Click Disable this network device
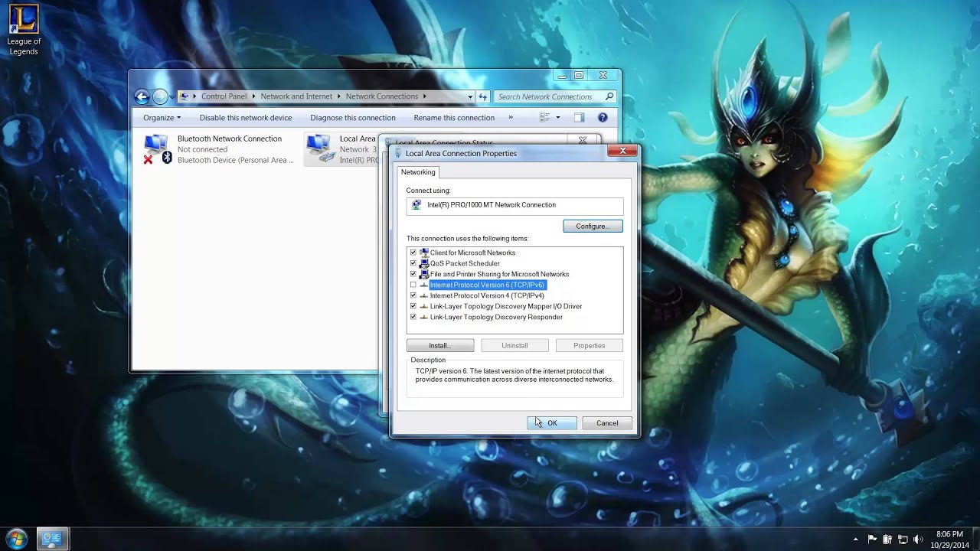 click(246, 118)
